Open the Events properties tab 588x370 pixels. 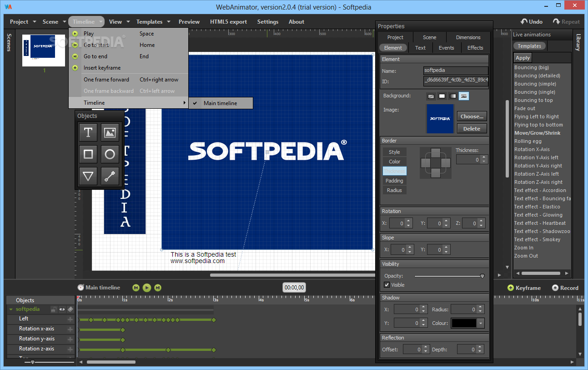(446, 48)
